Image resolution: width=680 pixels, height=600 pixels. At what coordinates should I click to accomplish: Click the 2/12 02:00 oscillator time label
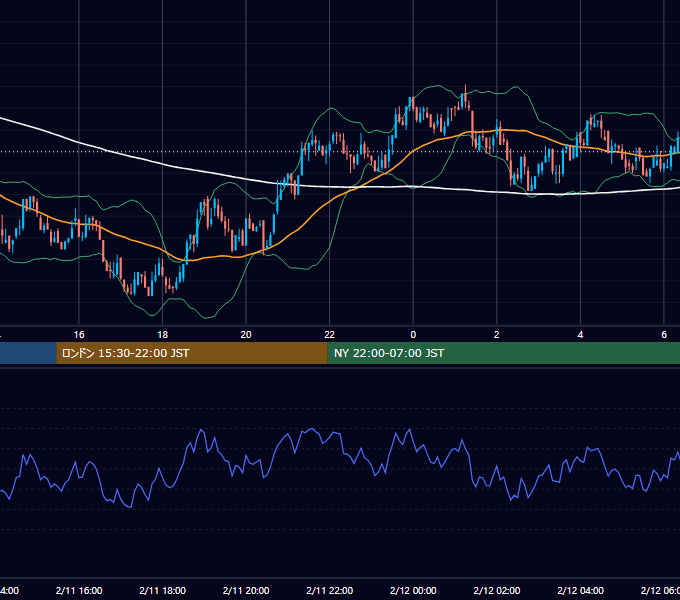click(x=497, y=590)
